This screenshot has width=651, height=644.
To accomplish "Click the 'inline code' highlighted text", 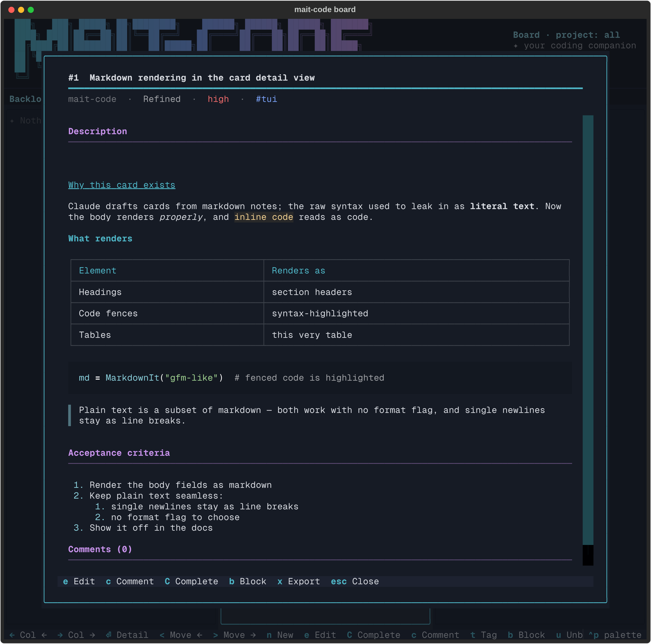I will pyautogui.click(x=264, y=217).
